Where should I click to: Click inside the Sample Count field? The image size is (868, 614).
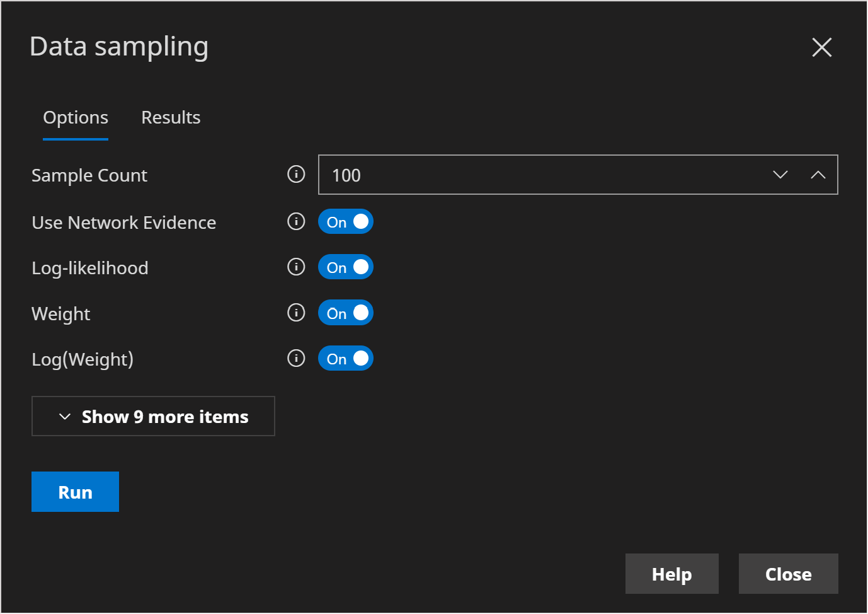tap(504, 175)
